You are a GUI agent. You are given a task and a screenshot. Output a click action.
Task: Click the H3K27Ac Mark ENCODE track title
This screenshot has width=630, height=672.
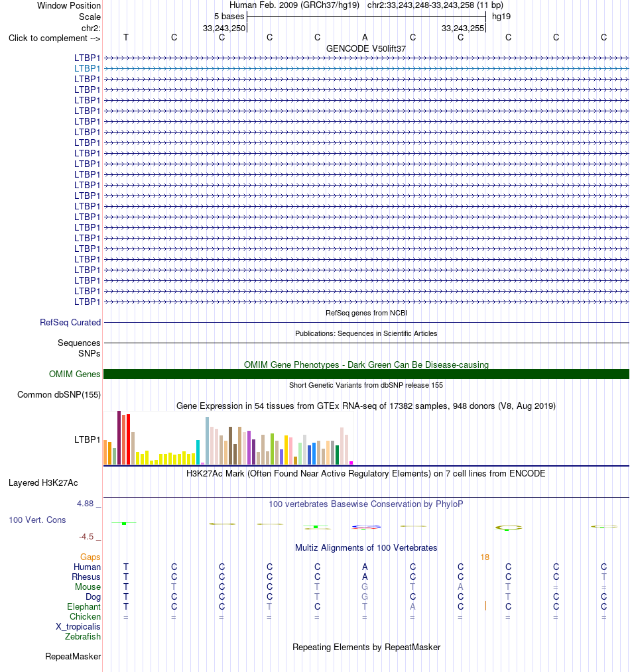(x=366, y=474)
